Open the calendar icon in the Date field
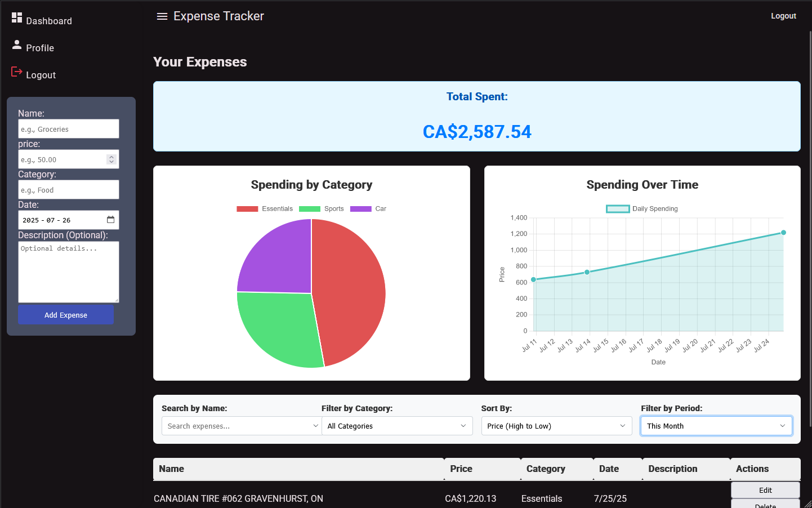 111,220
